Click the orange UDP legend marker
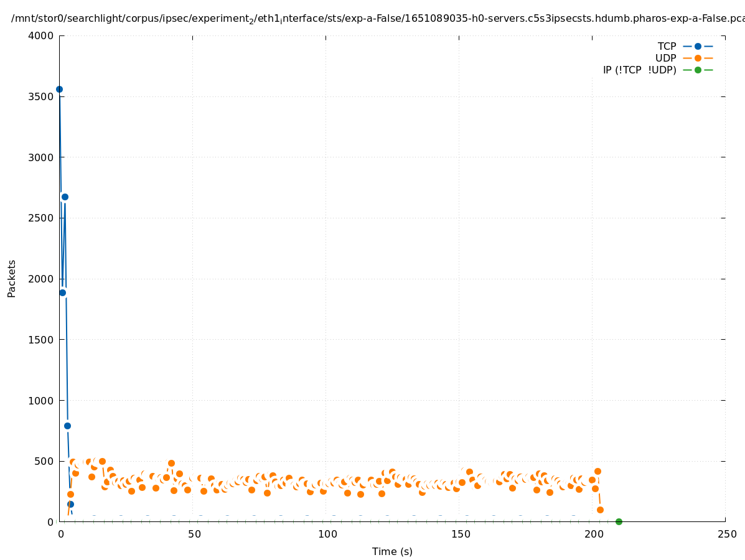 click(698, 58)
